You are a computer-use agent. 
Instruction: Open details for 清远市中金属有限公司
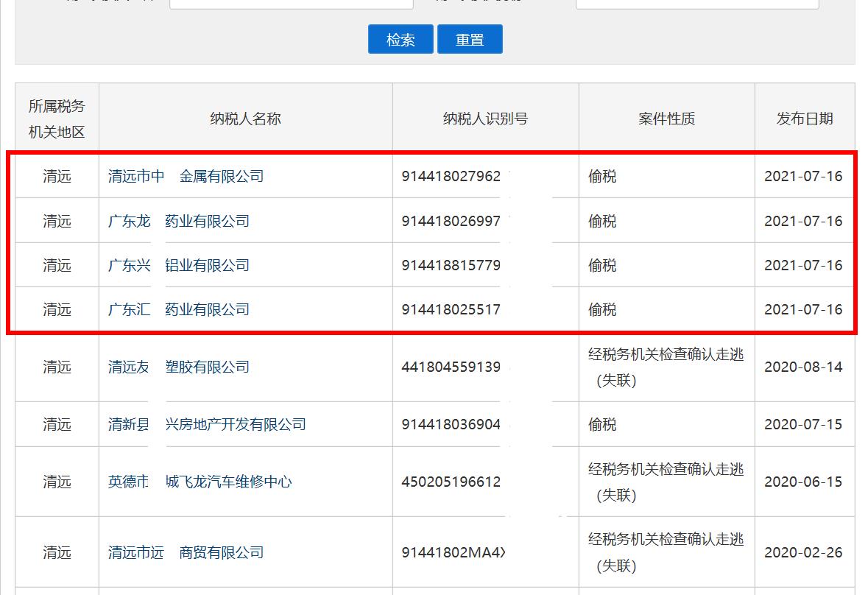[184, 177]
